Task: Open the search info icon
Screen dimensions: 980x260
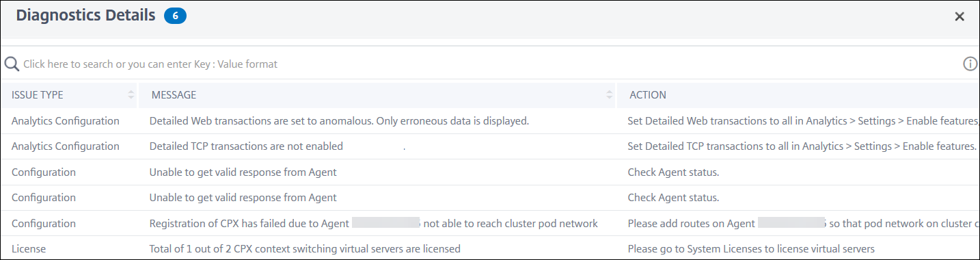Action: tap(970, 64)
